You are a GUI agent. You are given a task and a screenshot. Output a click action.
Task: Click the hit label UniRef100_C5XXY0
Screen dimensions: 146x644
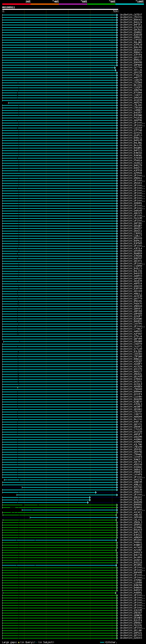(131, 17)
